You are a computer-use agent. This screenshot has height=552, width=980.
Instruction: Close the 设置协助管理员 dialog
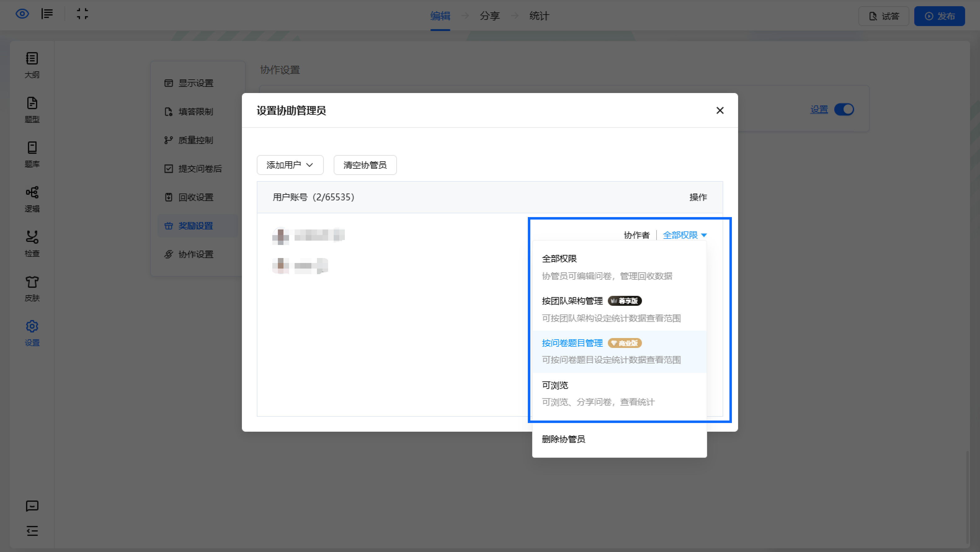point(720,110)
